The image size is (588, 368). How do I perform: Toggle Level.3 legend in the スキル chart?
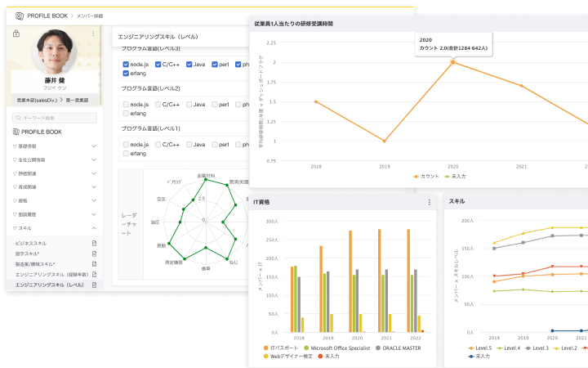point(537,348)
